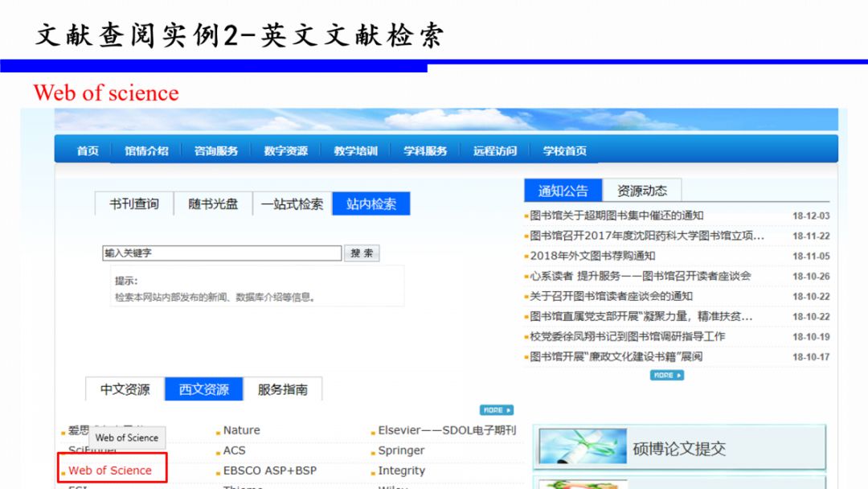Open the 数字资源 menu
Screen dimensions: 868x489
pos(285,150)
